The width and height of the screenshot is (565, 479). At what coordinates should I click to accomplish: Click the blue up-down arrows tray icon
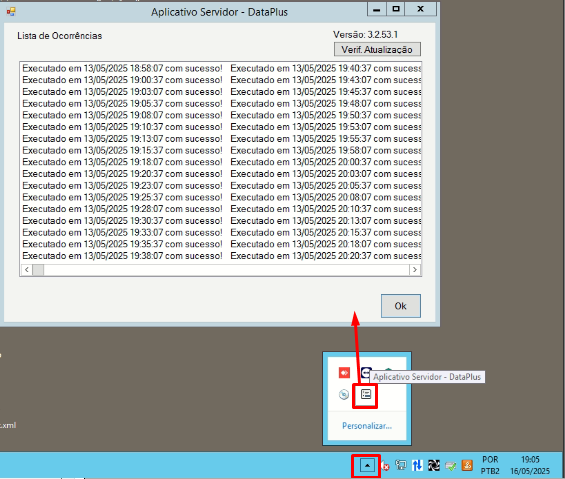tap(417, 466)
